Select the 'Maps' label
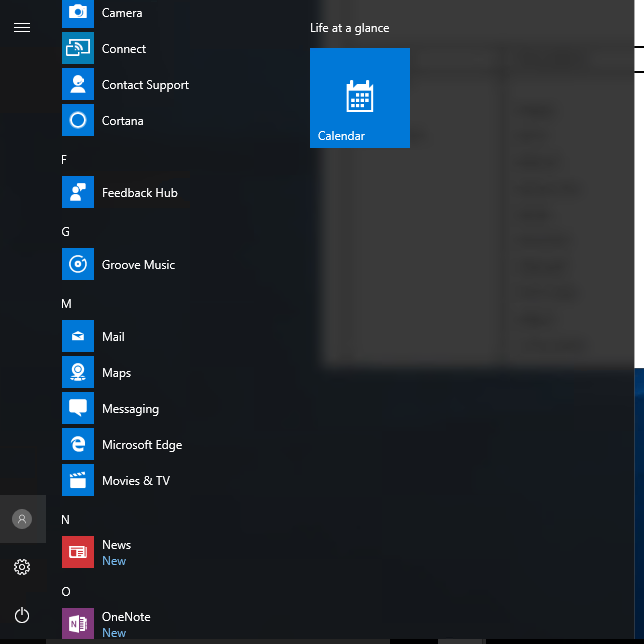 coord(116,373)
